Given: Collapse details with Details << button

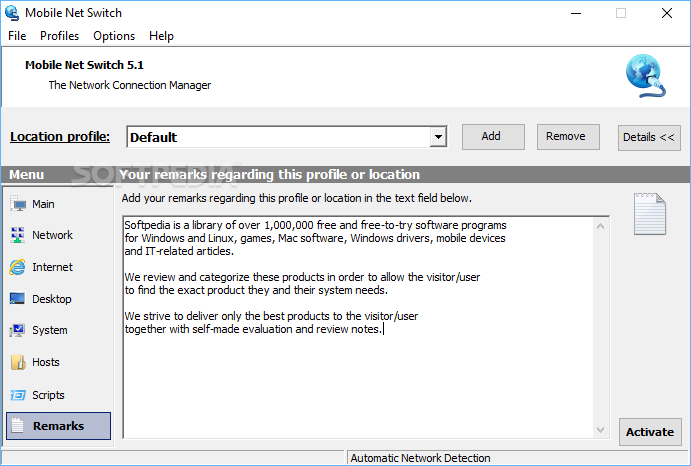Looking at the screenshot, I should [x=649, y=138].
